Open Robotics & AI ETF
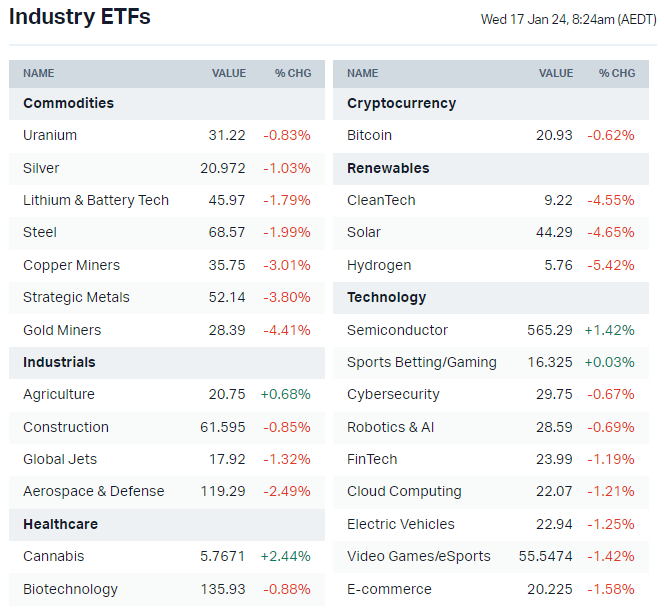Viewport: 664px width, 610px height. click(x=390, y=427)
